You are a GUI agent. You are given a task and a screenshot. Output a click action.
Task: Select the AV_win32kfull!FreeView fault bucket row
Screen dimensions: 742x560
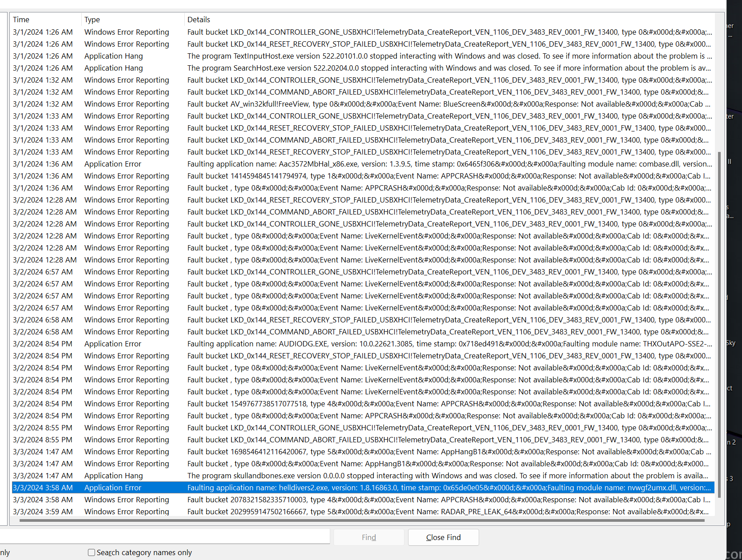pyautogui.click(x=363, y=104)
